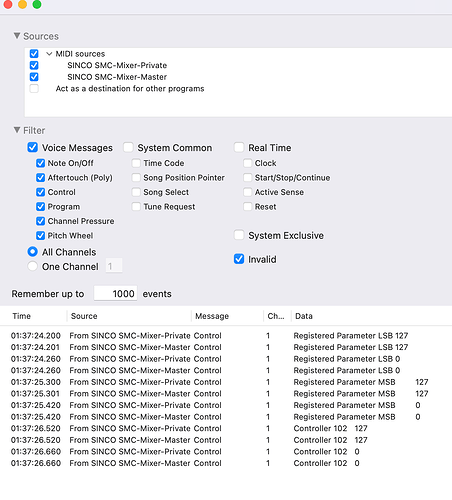Uncheck the Invalid filter checkbox
The width and height of the screenshot is (452, 500).
click(239, 259)
